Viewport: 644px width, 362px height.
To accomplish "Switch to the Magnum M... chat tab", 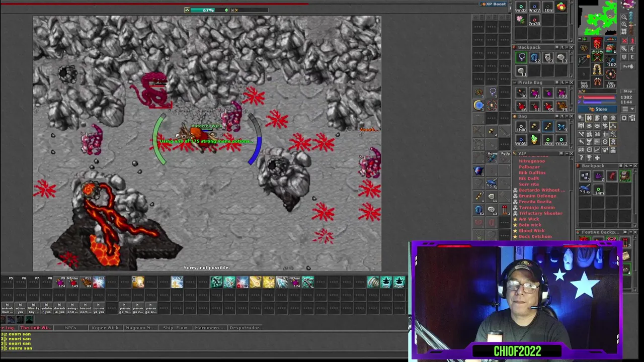I will click(140, 328).
